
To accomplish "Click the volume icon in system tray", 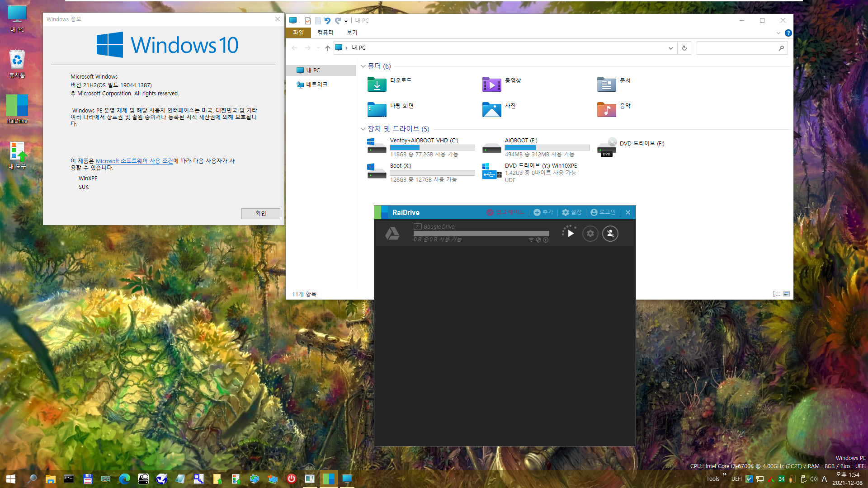I will (814, 479).
